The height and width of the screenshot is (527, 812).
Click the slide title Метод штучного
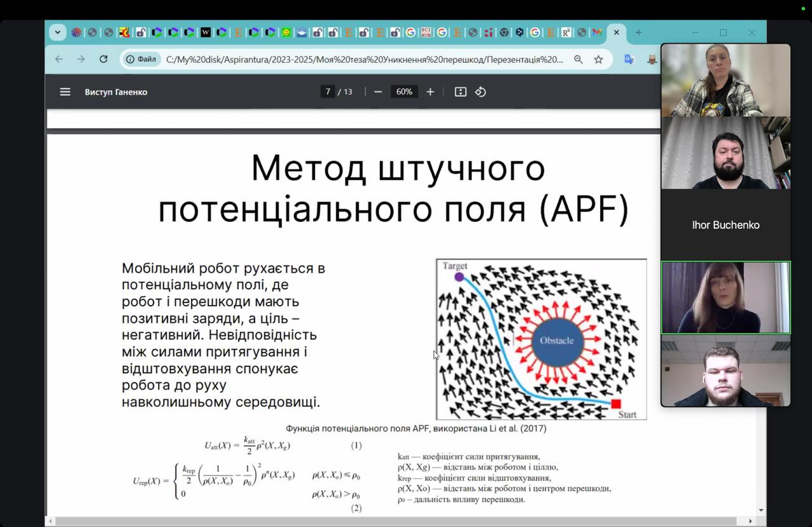(x=398, y=168)
